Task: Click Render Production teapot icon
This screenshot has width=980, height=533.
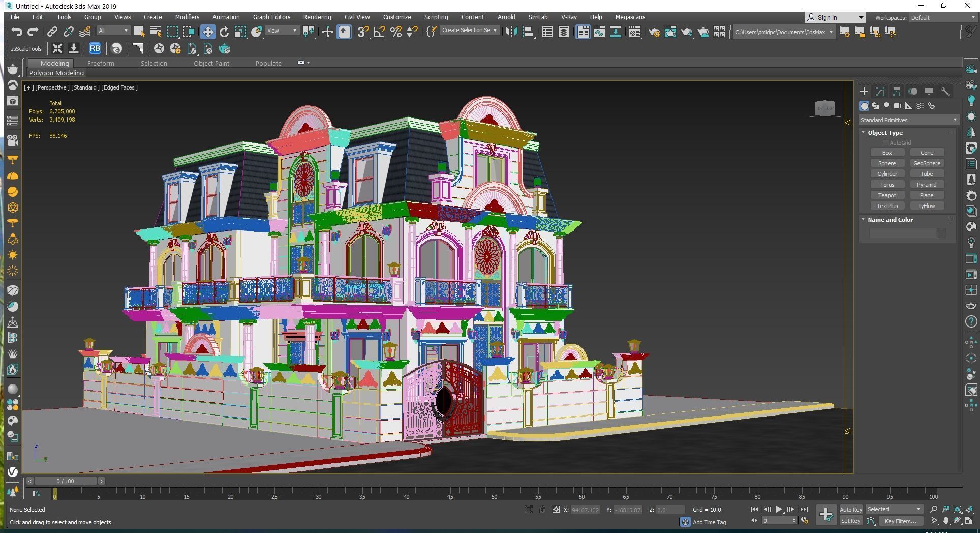Action: [x=687, y=32]
